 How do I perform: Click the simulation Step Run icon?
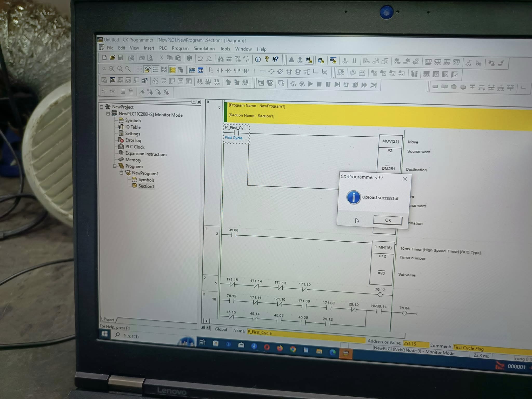[337, 84]
